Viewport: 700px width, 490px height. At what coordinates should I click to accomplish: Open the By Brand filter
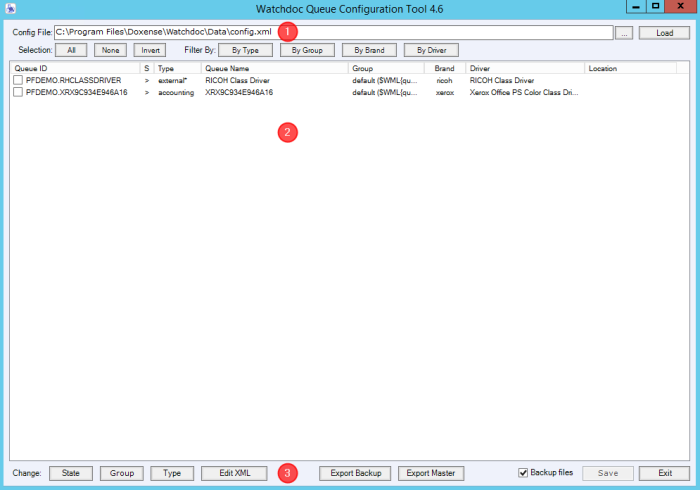(369, 50)
